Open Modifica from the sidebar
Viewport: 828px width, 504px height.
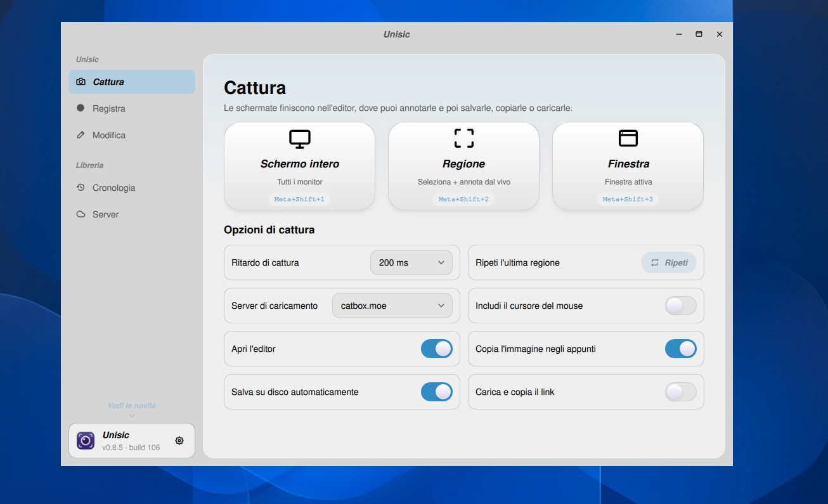click(132, 135)
